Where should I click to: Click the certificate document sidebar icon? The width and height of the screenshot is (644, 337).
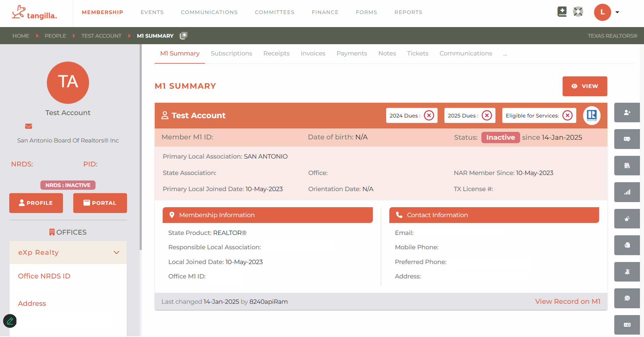point(627,245)
